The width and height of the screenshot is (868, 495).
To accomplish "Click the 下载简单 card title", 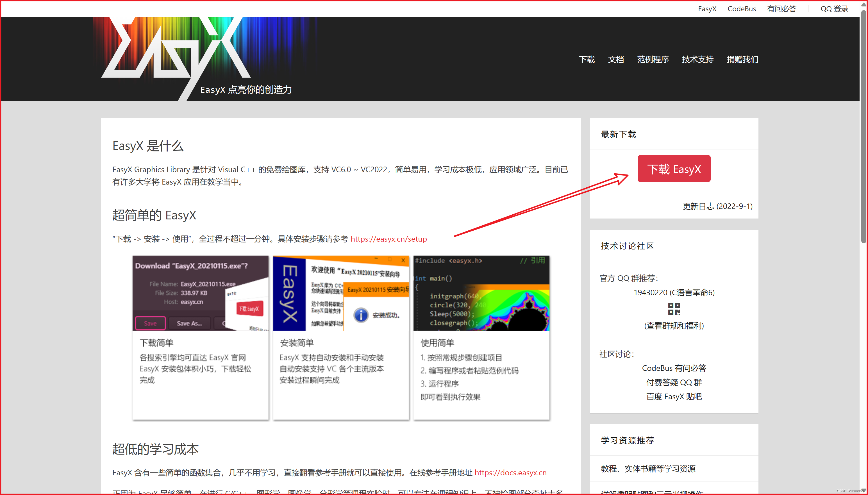I will [156, 343].
